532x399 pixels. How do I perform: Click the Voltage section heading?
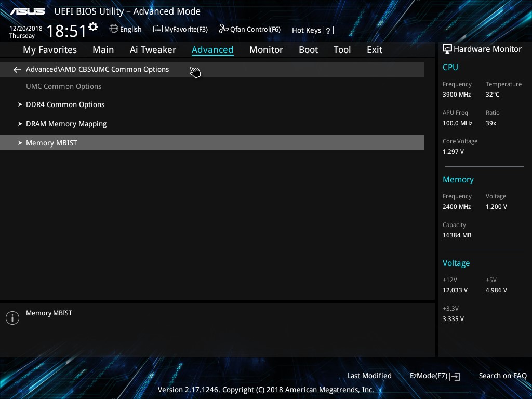(x=456, y=263)
